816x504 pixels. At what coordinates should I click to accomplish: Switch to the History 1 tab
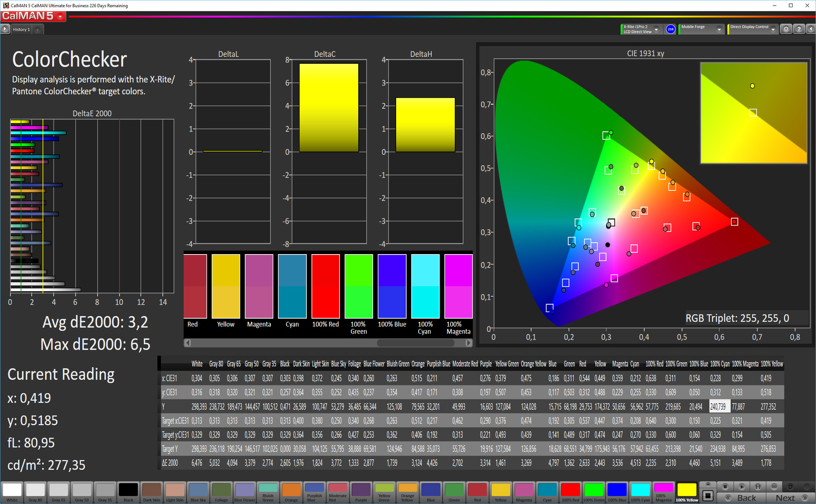(x=21, y=29)
